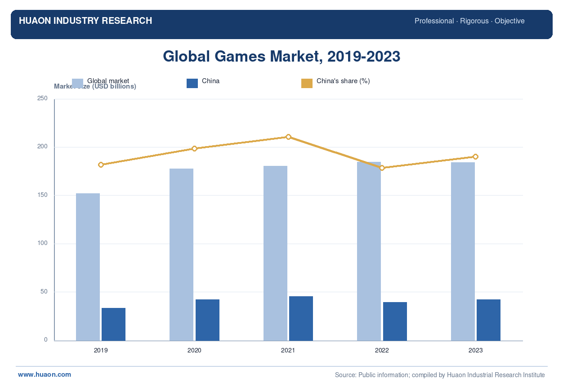Toggle the China legend label
The image size is (563, 392).
(210, 81)
